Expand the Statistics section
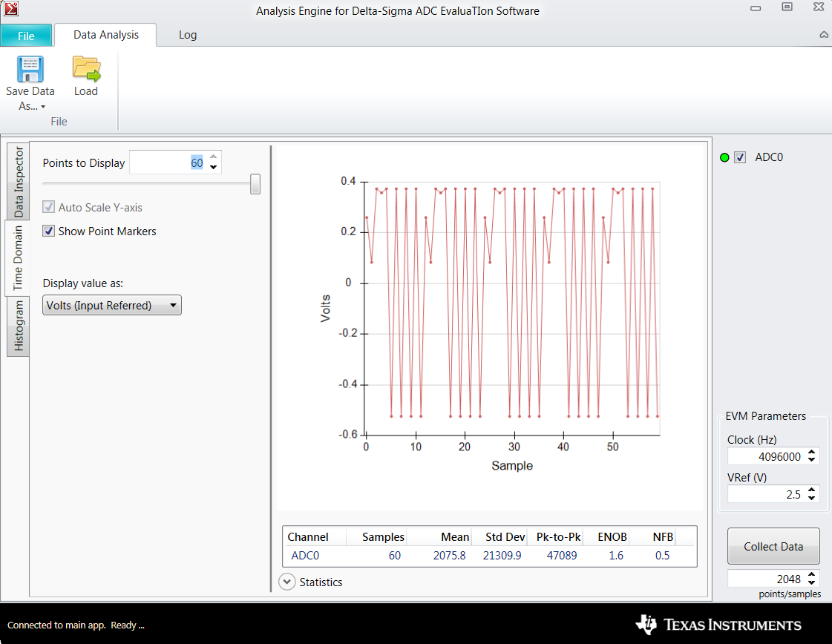Image resolution: width=832 pixels, height=644 pixels. coord(287,582)
